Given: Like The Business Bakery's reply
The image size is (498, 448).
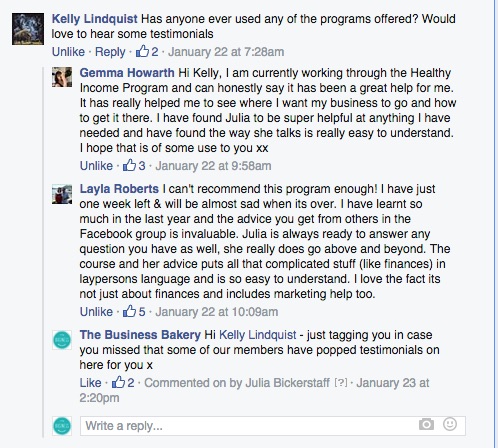Looking at the screenshot, I should 90,383.
